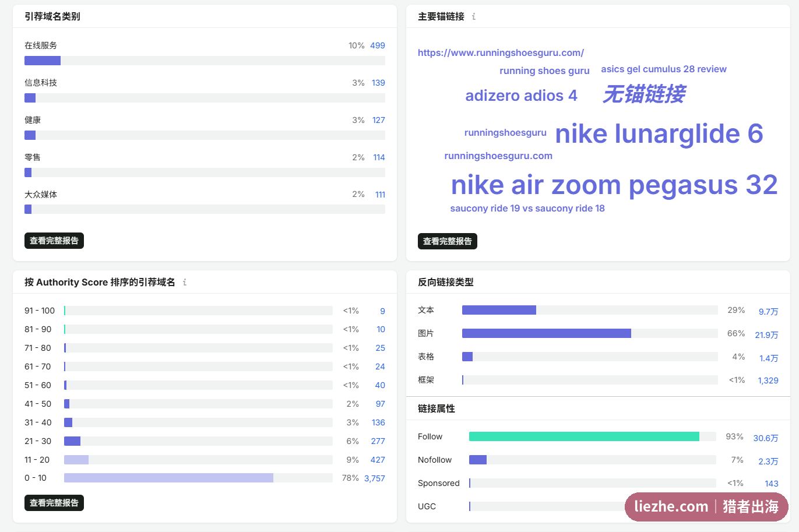Viewport: 799px width, 532px height.
Task: Select the nike lunarglide 6 anchor
Action: tap(659, 133)
